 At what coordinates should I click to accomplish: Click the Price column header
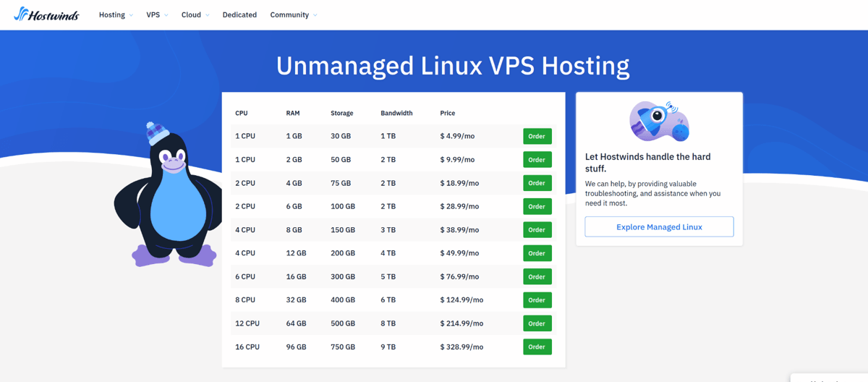pos(448,113)
